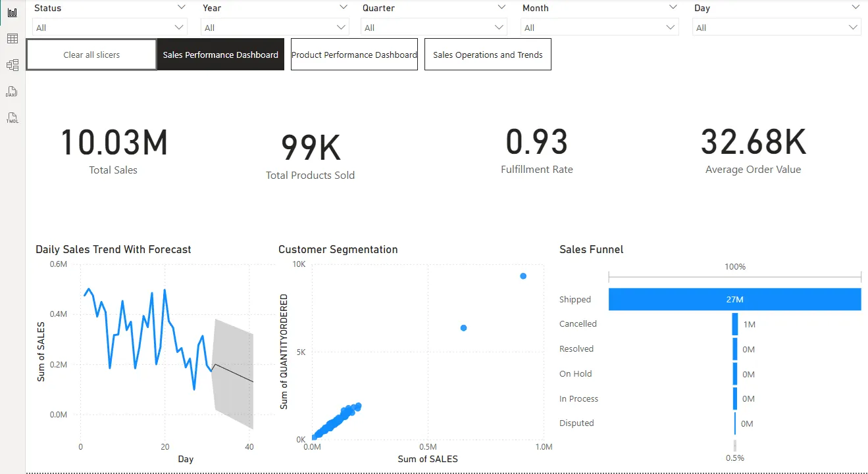This screenshot has height=474, width=868.
Task: Select the TMDL view icon
Action: point(11,117)
